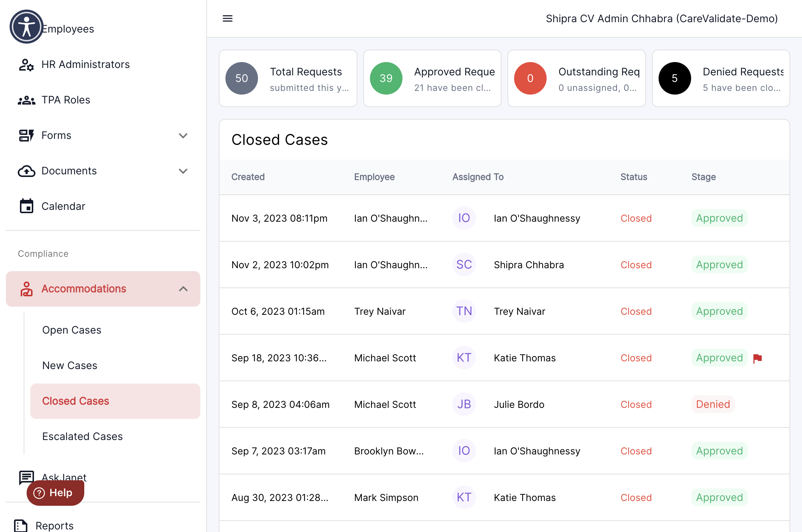
Task: Click the JB avatar for Julie Bordo
Action: click(x=464, y=404)
